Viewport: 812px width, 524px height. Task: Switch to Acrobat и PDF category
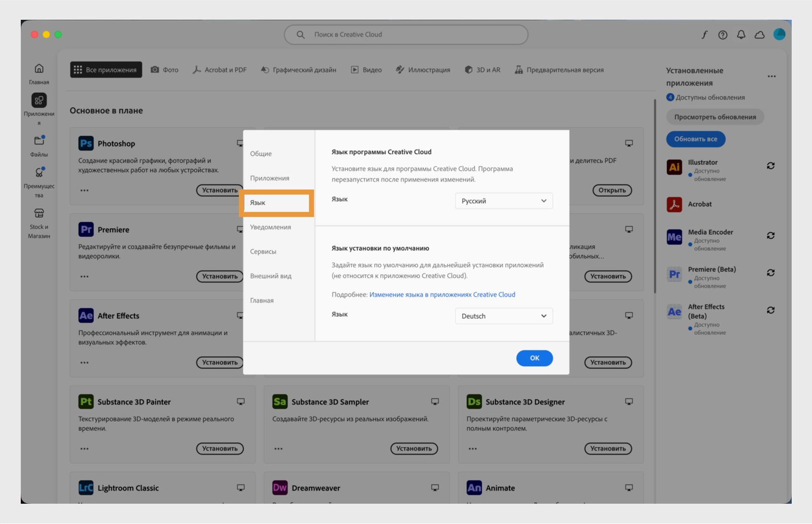click(x=220, y=70)
